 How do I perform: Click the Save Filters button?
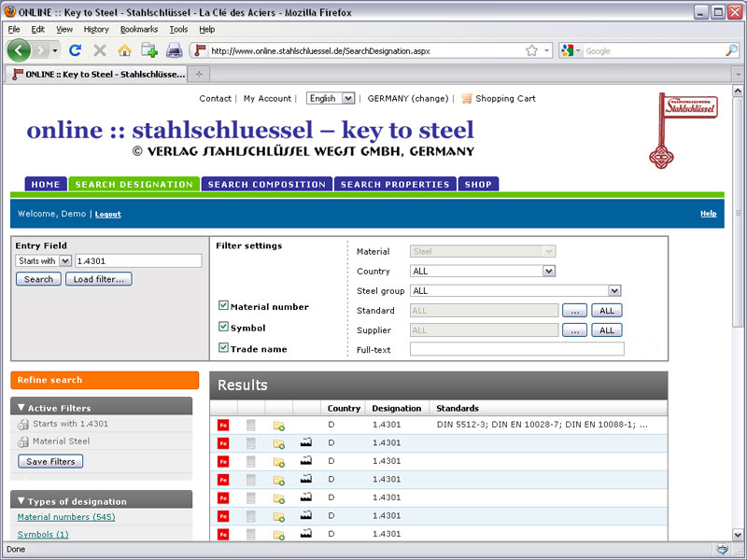click(x=50, y=461)
